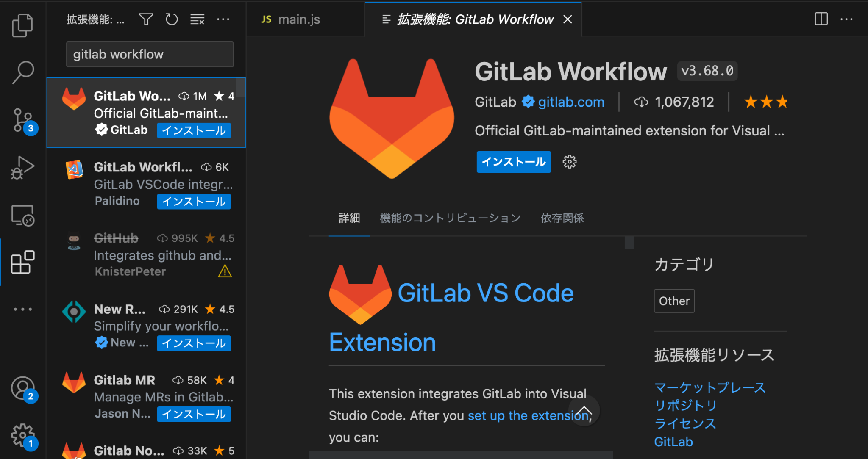Install the GitLab Workflow extension from details page

click(x=514, y=162)
